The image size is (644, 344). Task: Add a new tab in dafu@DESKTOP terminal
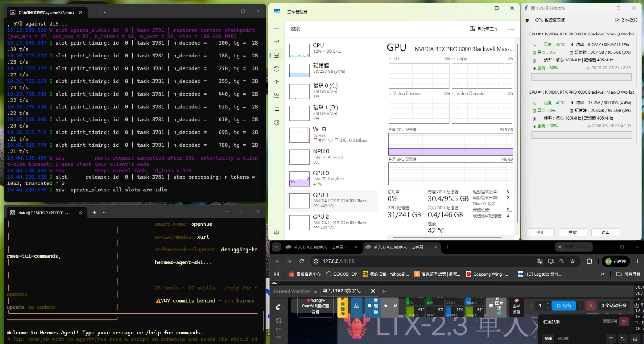[x=94, y=212]
